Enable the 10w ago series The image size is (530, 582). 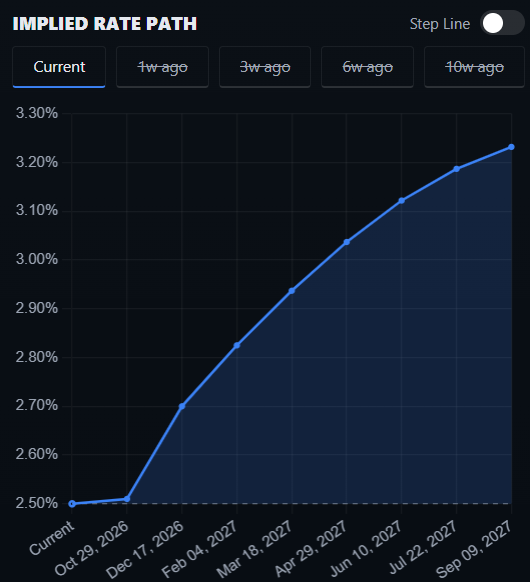[x=474, y=67]
